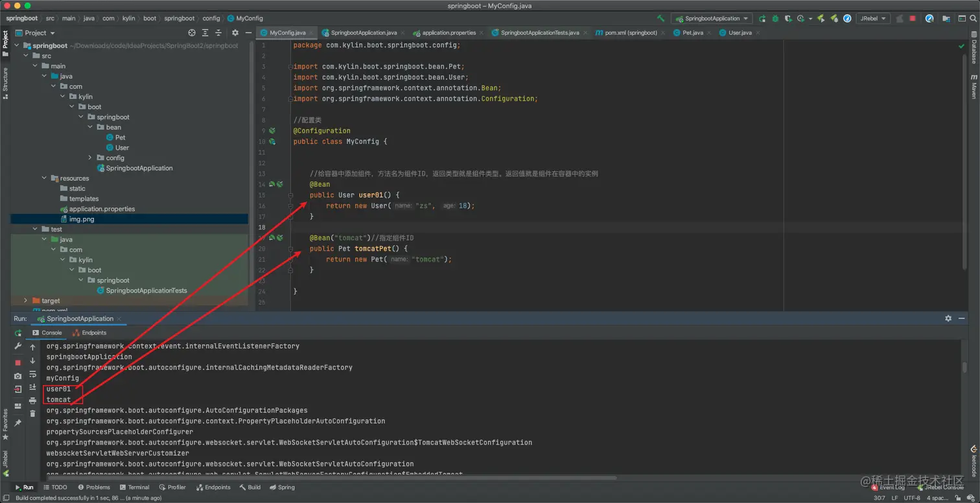Screen dimensions: 980x503
Task: Click the Debug with JRebel rocket icon
Action: coord(834,19)
